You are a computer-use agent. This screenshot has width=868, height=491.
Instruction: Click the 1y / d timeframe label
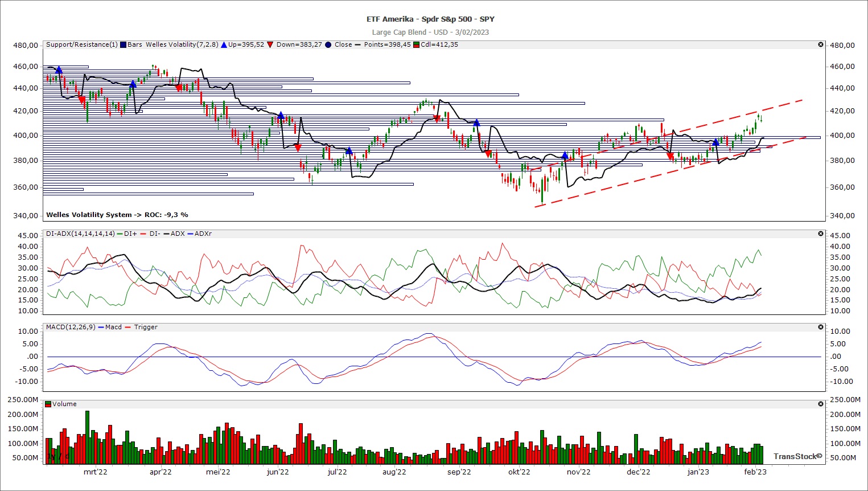pos(58,456)
